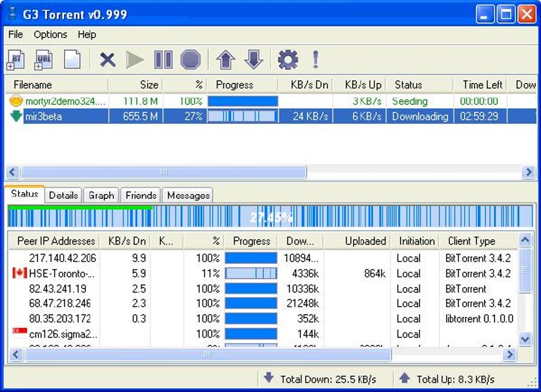Pause the selected torrent
The height and width of the screenshot is (392, 541).
tap(163, 60)
